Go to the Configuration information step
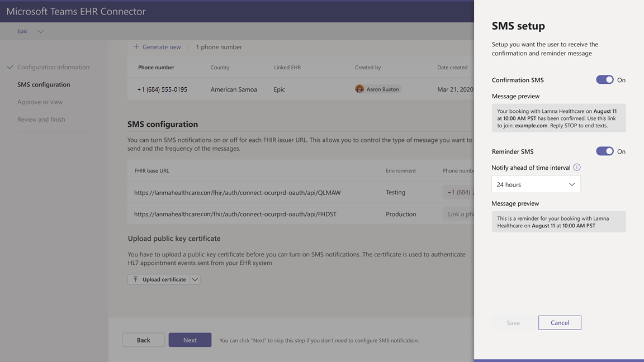The image size is (644, 362). 53,67
